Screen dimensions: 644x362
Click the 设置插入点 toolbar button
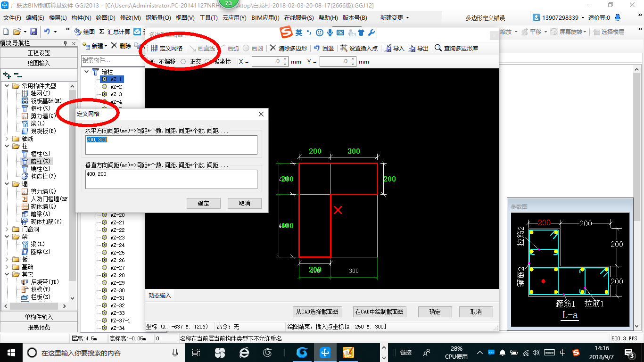click(359, 48)
